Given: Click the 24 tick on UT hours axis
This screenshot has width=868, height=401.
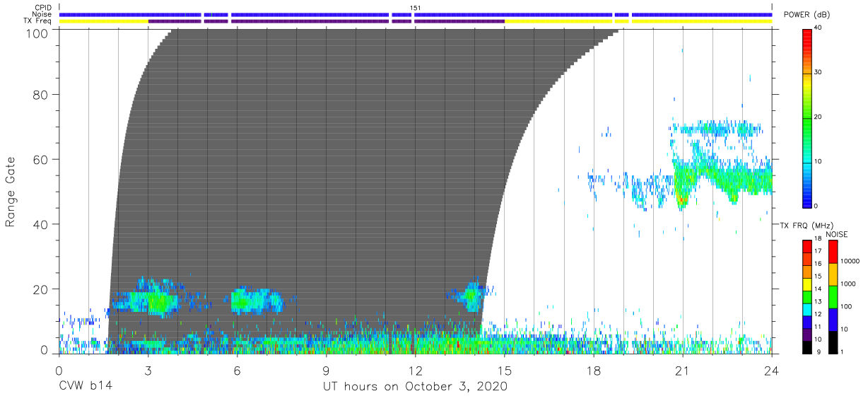Looking at the screenshot, I should [771, 370].
